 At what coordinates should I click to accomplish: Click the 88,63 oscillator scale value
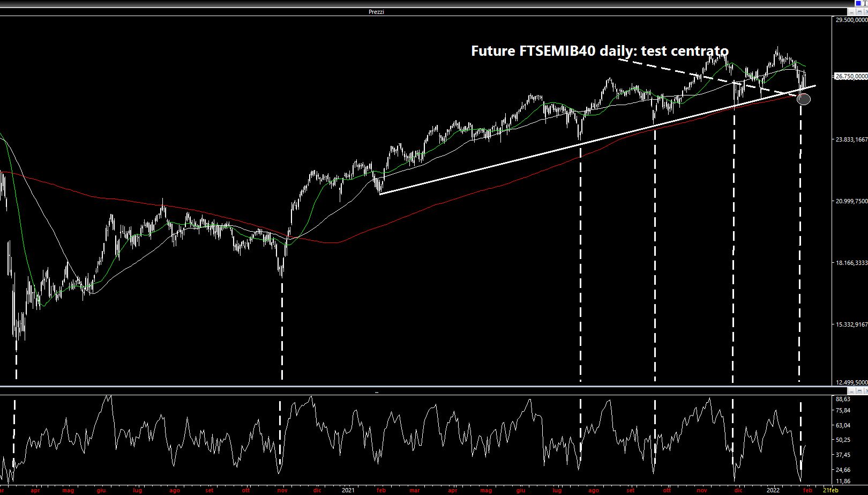coord(843,400)
